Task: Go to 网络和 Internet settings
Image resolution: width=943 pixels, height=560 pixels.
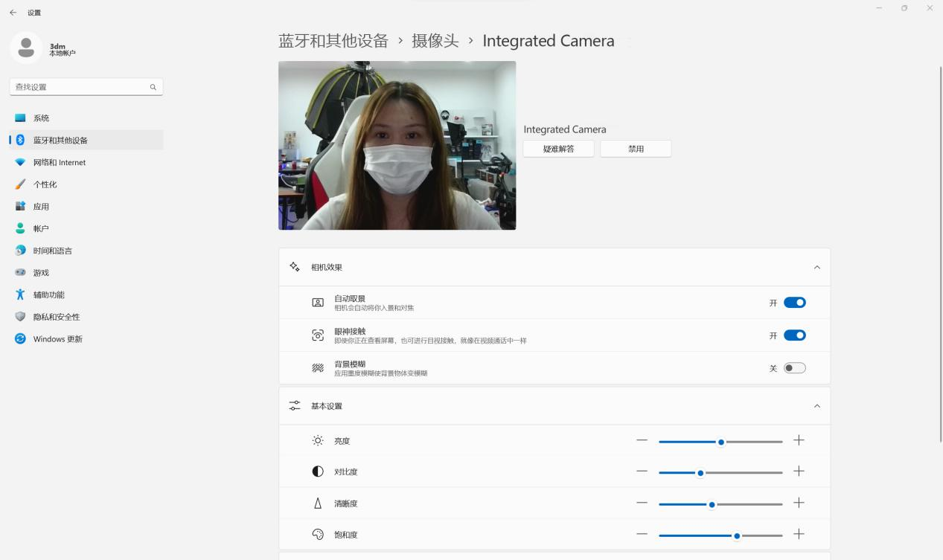Action: point(59,162)
